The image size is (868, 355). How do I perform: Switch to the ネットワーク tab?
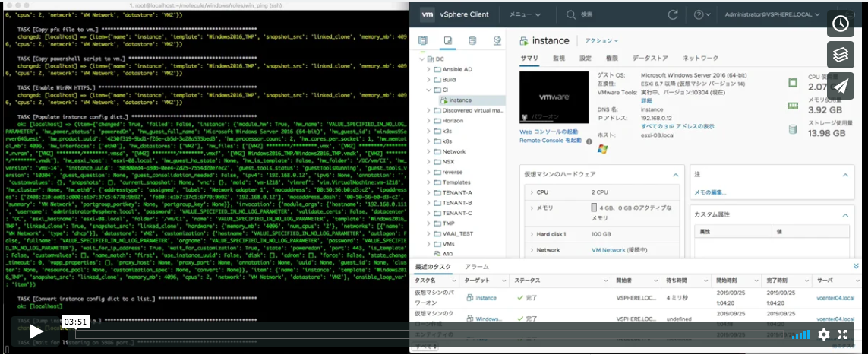coord(700,58)
